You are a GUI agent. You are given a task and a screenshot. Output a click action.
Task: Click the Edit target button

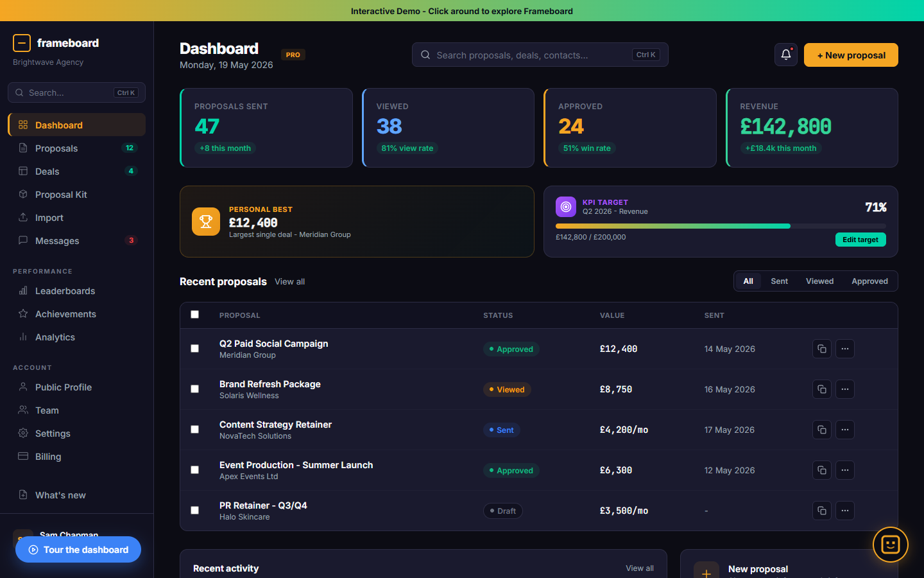coord(860,240)
